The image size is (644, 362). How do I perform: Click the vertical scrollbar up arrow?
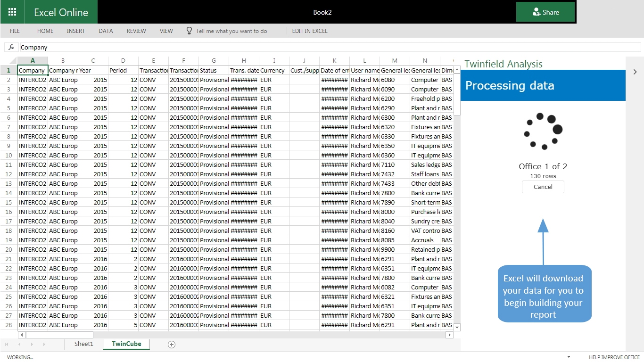[x=457, y=69]
